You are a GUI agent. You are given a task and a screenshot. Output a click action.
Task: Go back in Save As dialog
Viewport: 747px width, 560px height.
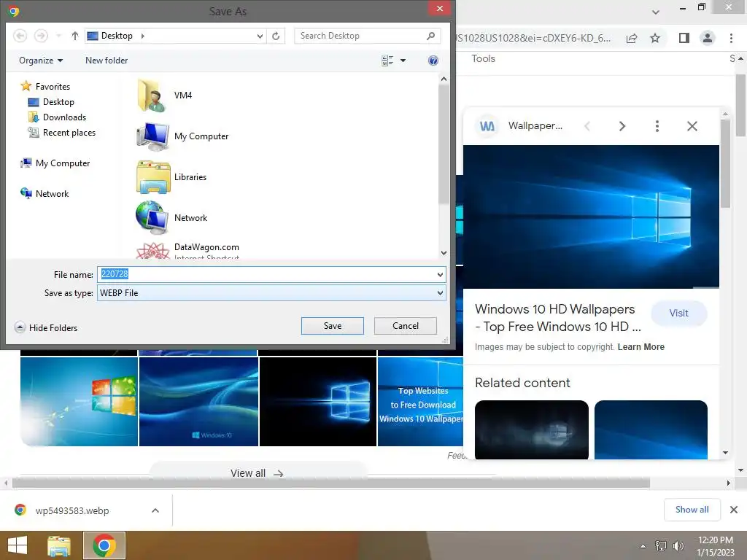(x=20, y=36)
